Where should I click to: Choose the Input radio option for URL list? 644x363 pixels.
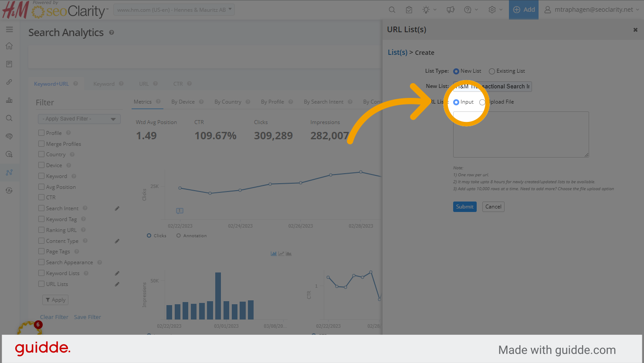click(x=456, y=102)
